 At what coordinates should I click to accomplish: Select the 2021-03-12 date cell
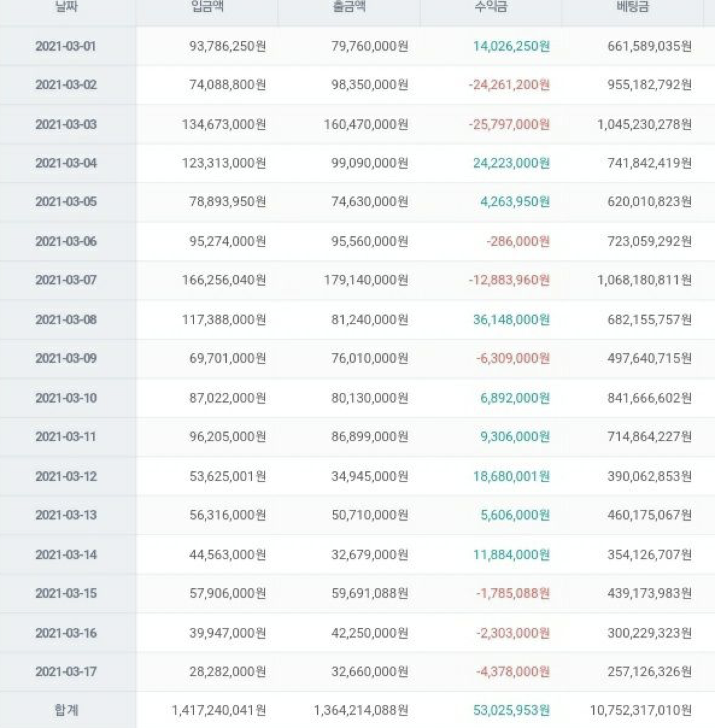pos(66,476)
